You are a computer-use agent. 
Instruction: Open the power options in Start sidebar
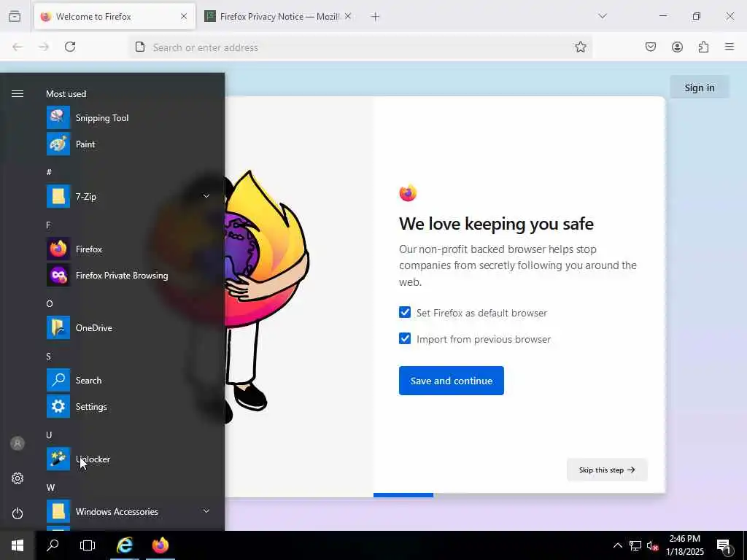pyautogui.click(x=18, y=513)
